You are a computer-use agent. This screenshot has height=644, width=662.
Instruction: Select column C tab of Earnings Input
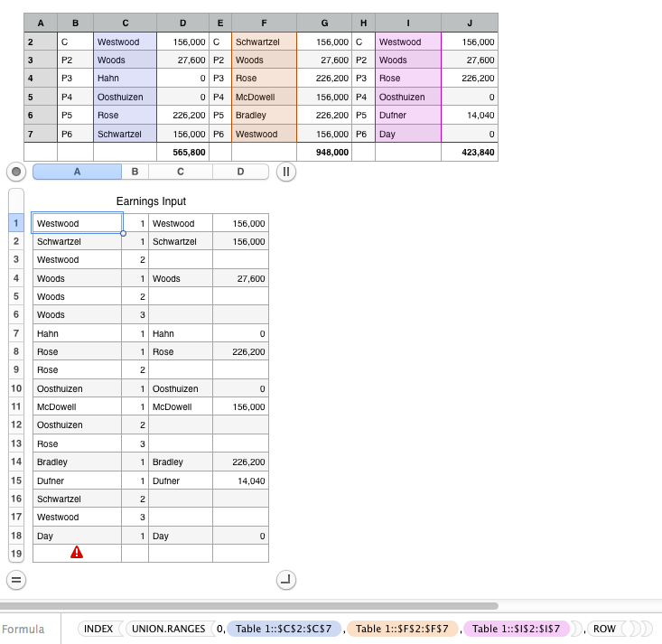tap(181, 172)
